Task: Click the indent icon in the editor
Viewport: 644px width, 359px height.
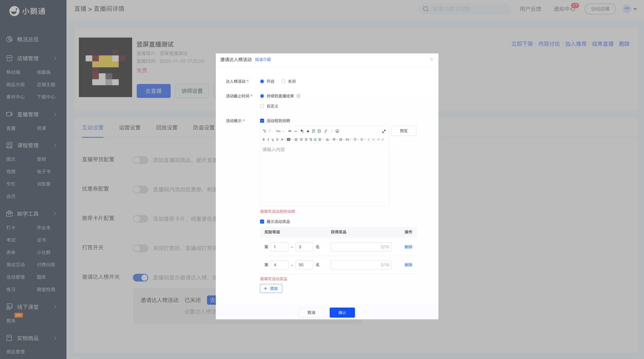Action: click(296, 139)
